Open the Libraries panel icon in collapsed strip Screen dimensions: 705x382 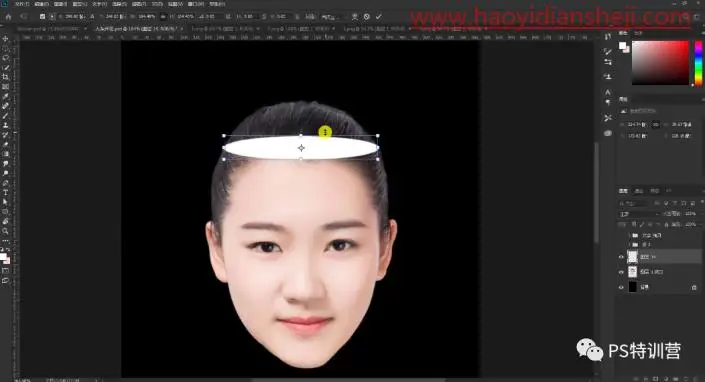pyautogui.click(x=608, y=133)
